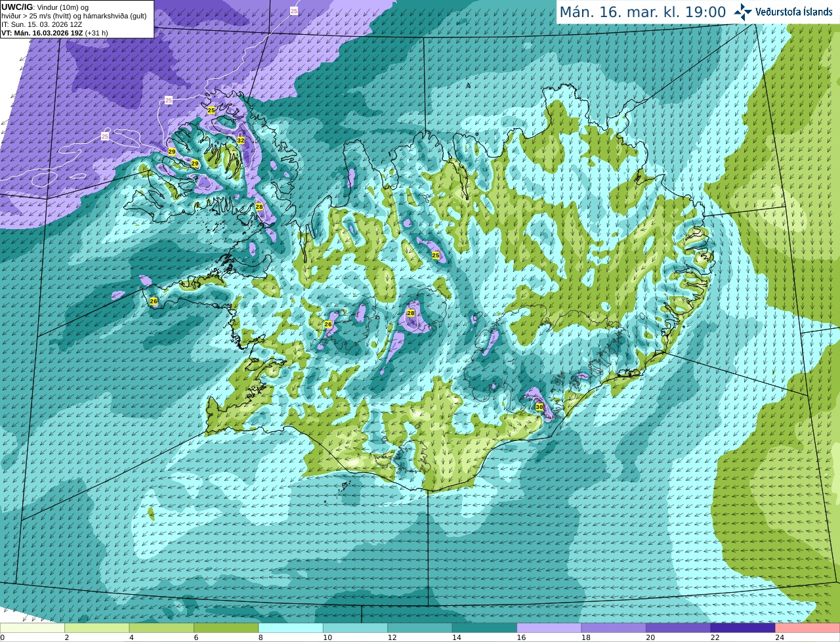Pick the light green 2–4 m/s legend swatch
This screenshot has height=642, width=840.
click(x=97, y=628)
